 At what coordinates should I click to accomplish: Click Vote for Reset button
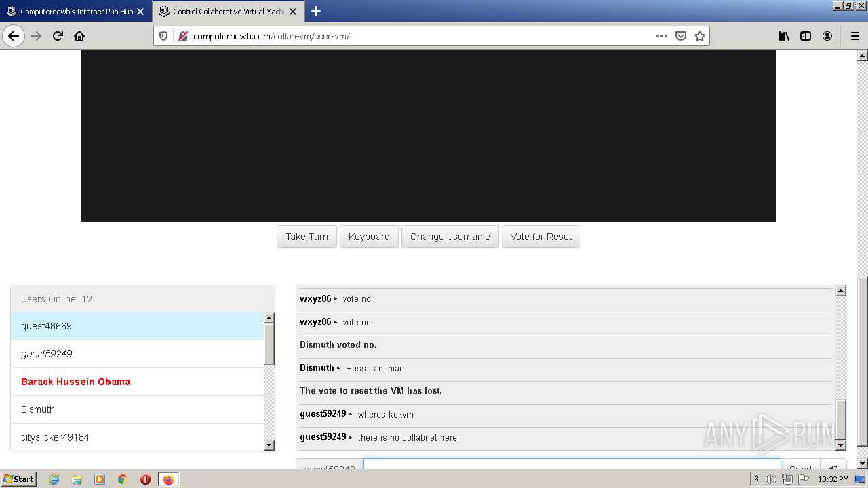coord(541,237)
